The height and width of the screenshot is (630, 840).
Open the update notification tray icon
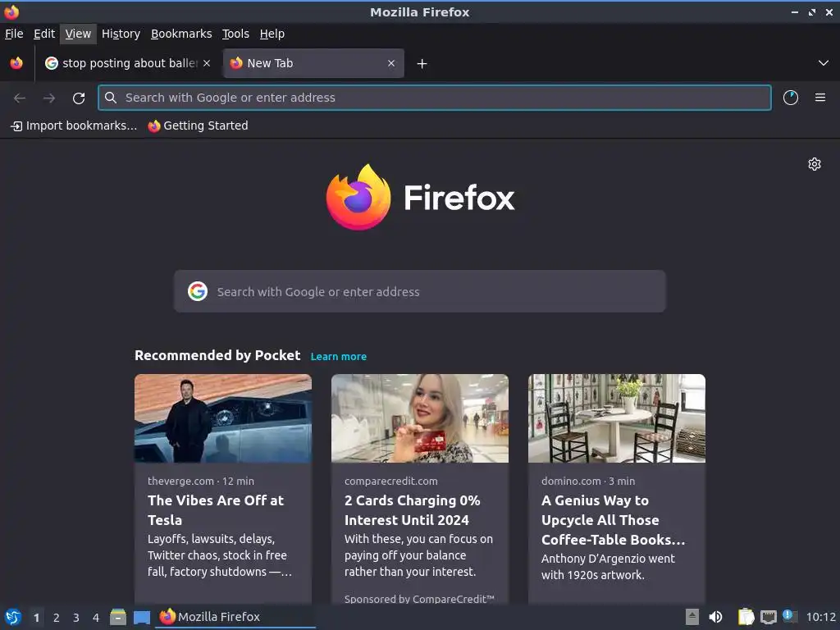(x=790, y=615)
